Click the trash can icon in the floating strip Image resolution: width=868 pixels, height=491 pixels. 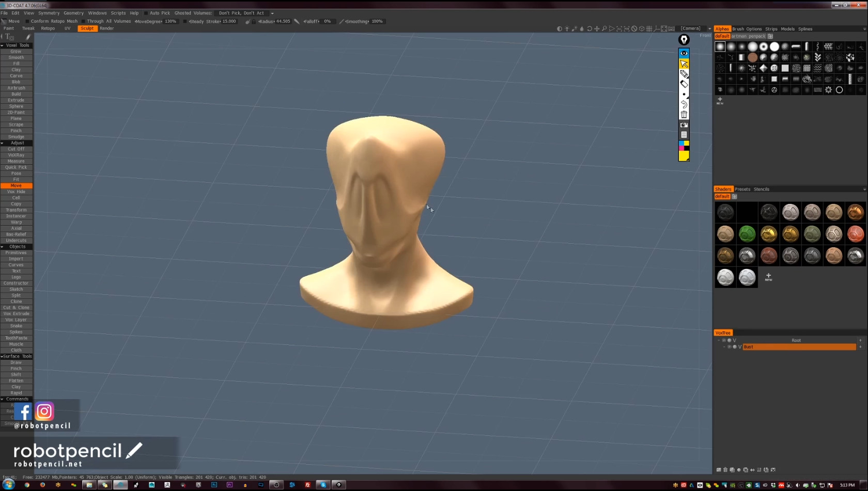pos(684,115)
